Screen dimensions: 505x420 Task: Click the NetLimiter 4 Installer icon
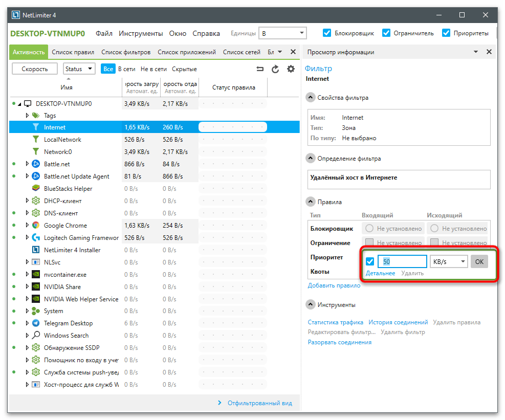pos(36,250)
